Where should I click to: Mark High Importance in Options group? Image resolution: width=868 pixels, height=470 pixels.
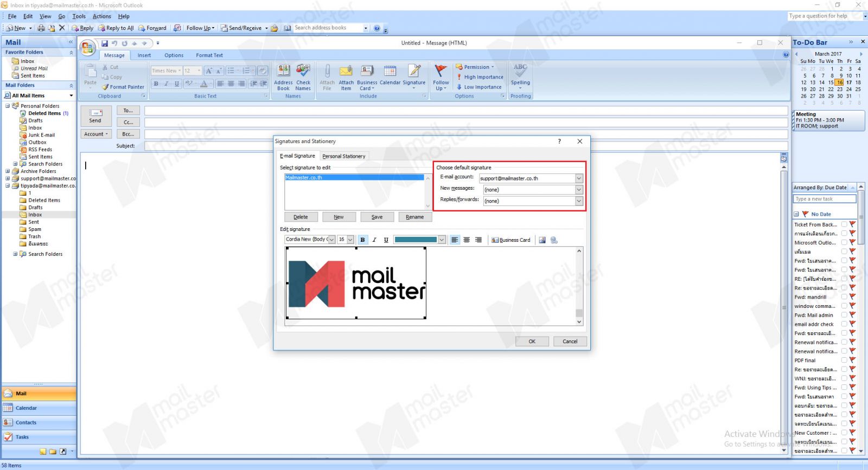[x=480, y=77]
